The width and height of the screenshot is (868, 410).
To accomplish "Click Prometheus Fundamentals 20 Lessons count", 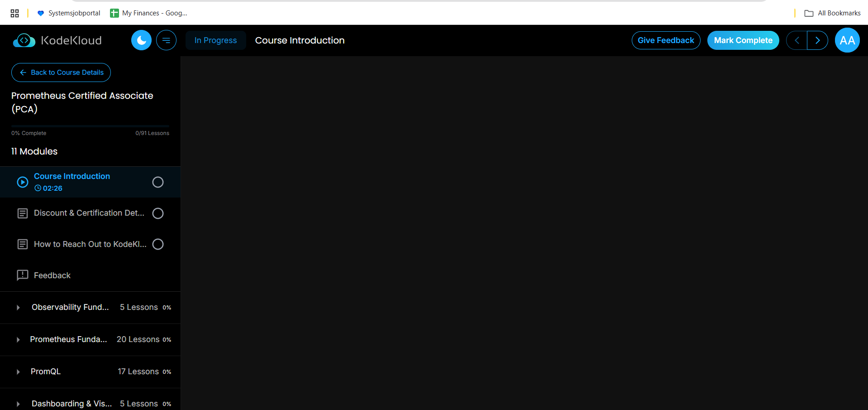I will (x=138, y=340).
